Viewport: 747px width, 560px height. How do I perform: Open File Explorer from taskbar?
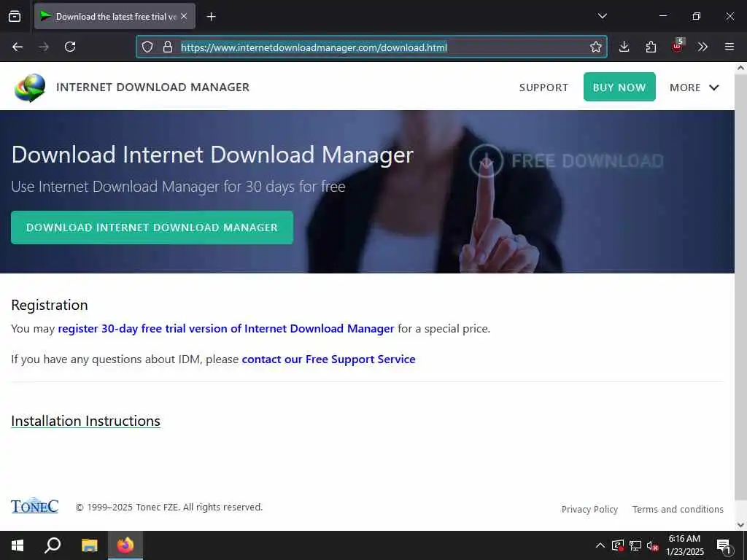click(x=89, y=545)
